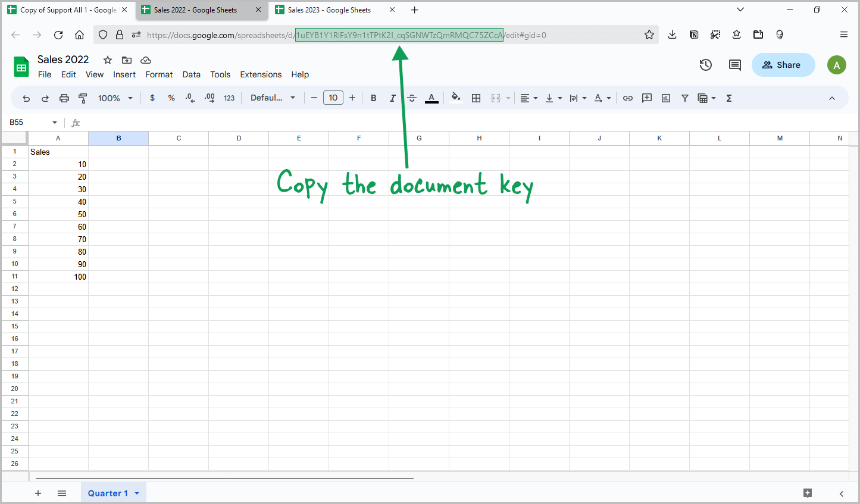
Task: Select the Paint format tool
Action: pyautogui.click(x=83, y=98)
